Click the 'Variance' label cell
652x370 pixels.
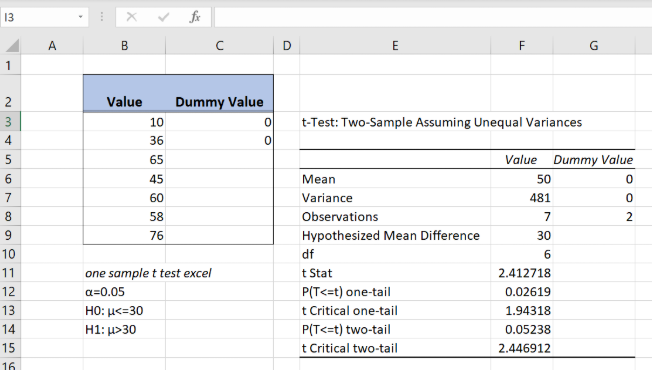pos(395,197)
